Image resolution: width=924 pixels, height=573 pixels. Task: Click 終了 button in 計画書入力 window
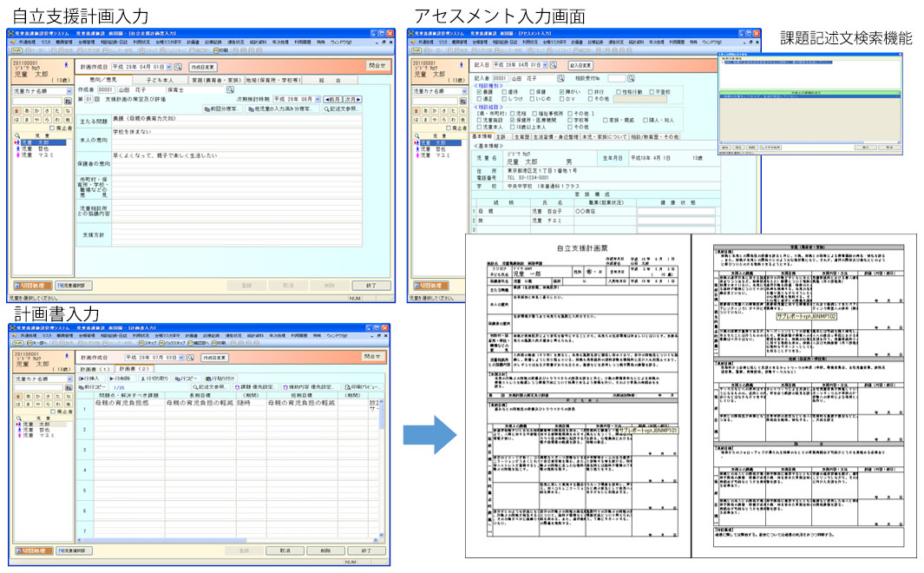pos(367,550)
